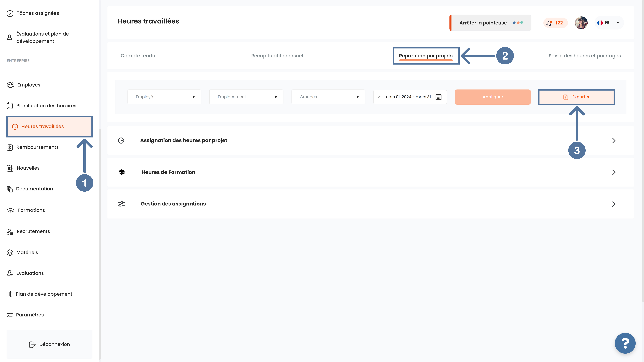Click the Appliquer button
The image size is (644, 362).
(493, 97)
